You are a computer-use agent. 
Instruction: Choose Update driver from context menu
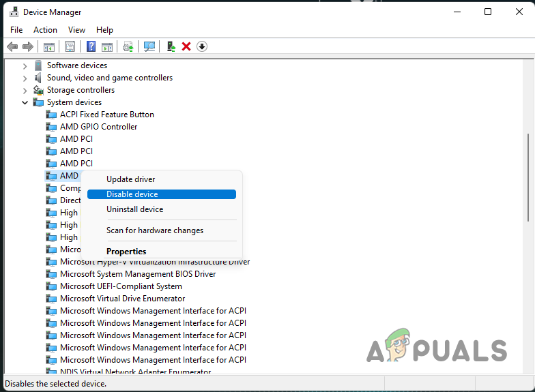coord(161,179)
